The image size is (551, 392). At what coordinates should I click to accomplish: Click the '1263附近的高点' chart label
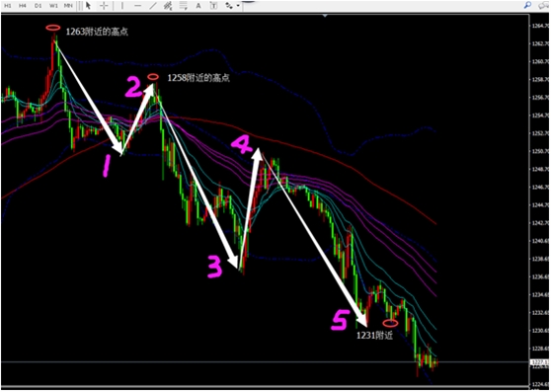[x=97, y=32]
